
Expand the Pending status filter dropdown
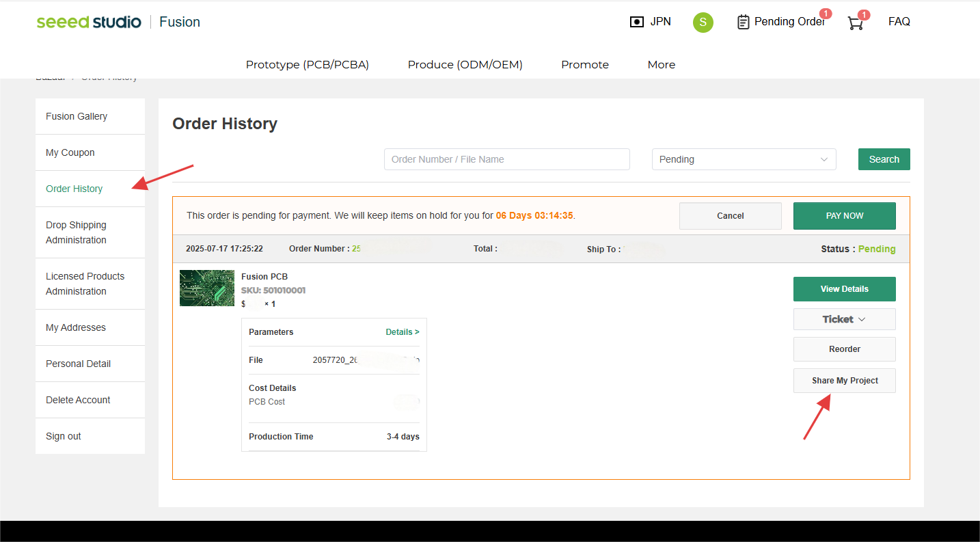[744, 159]
